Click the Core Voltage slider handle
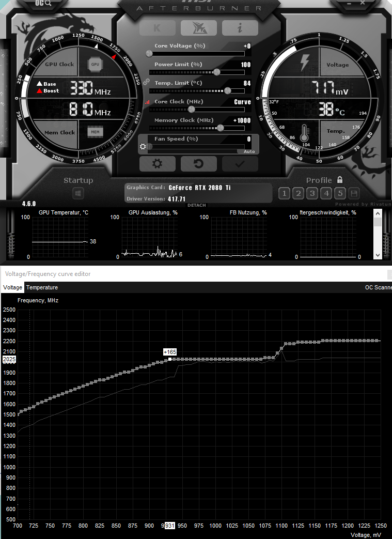Screen dimensions: 392x539 [x=149, y=54]
